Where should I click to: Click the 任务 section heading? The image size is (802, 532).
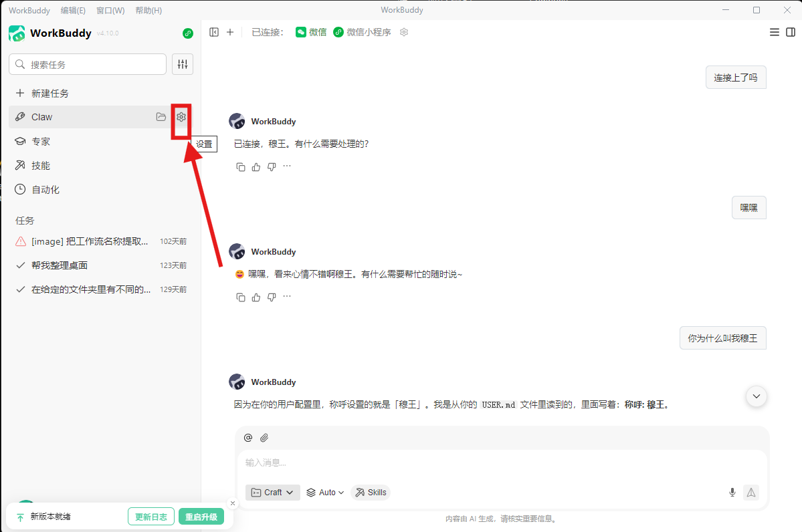tap(25, 221)
